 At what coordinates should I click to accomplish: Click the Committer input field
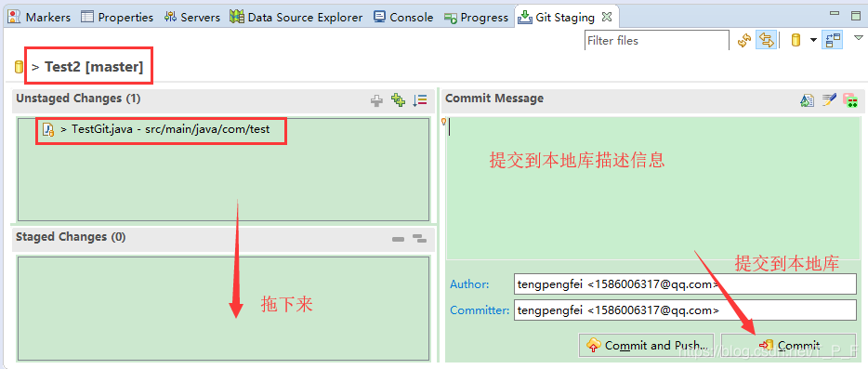(x=685, y=310)
